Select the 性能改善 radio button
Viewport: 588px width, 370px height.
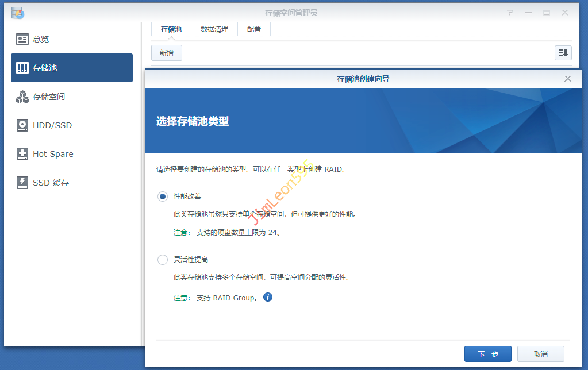coord(163,196)
